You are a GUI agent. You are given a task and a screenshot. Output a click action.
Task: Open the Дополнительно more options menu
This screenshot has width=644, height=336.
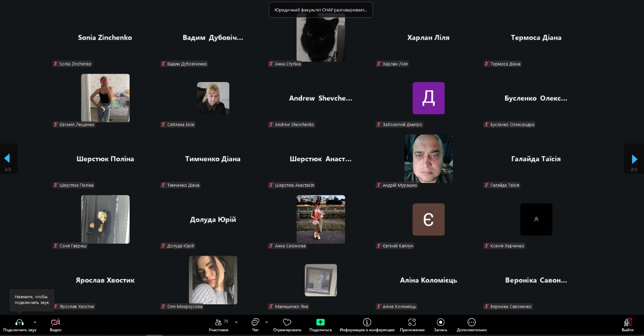tap(471, 322)
